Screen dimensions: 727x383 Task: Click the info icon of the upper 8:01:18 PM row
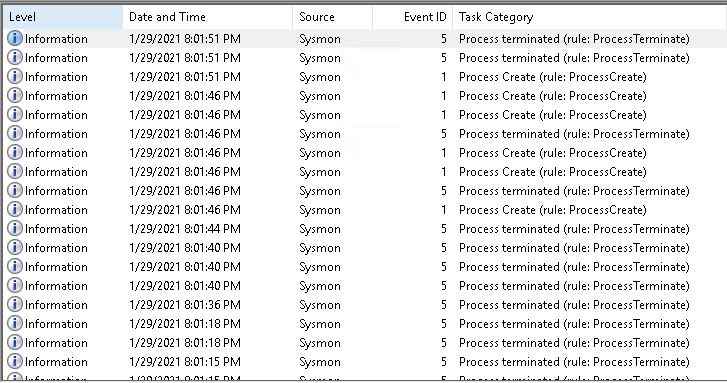pyautogui.click(x=15, y=324)
